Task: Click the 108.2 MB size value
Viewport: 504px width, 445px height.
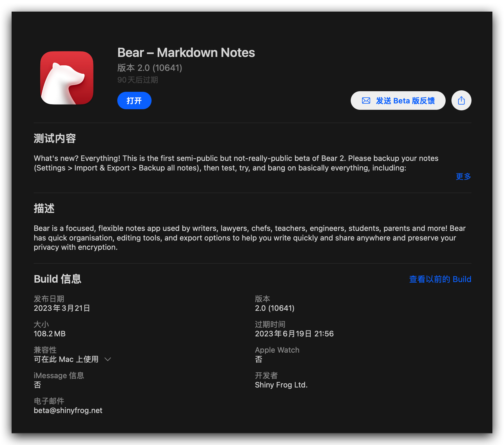Action: tap(50, 334)
